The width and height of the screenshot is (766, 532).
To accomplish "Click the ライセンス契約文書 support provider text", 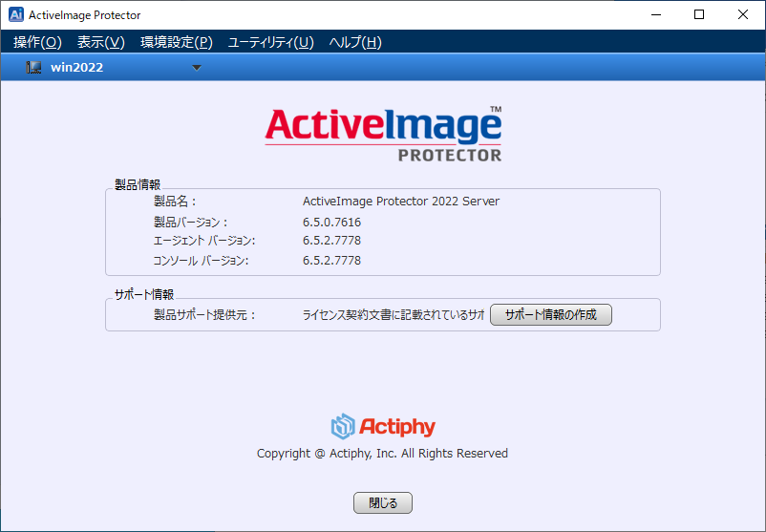I will (x=394, y=315).
